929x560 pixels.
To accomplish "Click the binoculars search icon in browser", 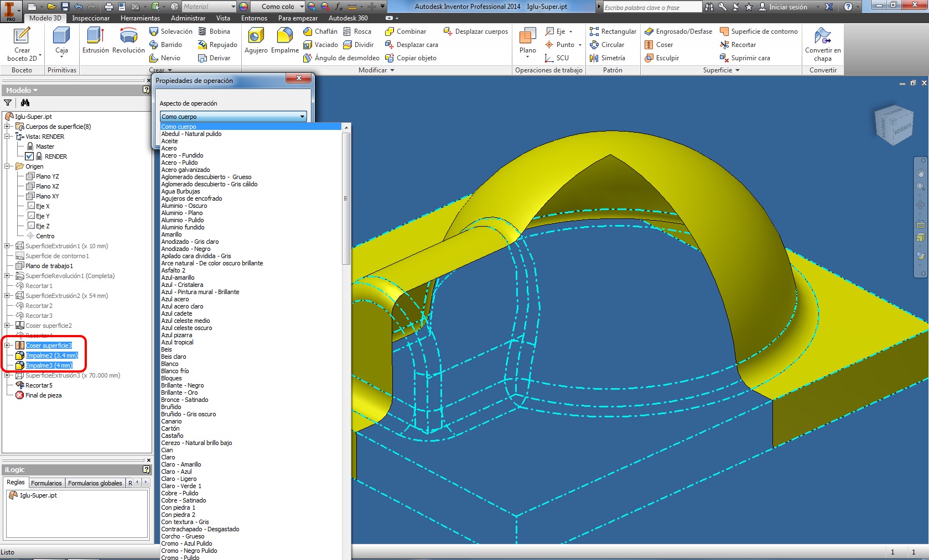I will tap(25, 103).
